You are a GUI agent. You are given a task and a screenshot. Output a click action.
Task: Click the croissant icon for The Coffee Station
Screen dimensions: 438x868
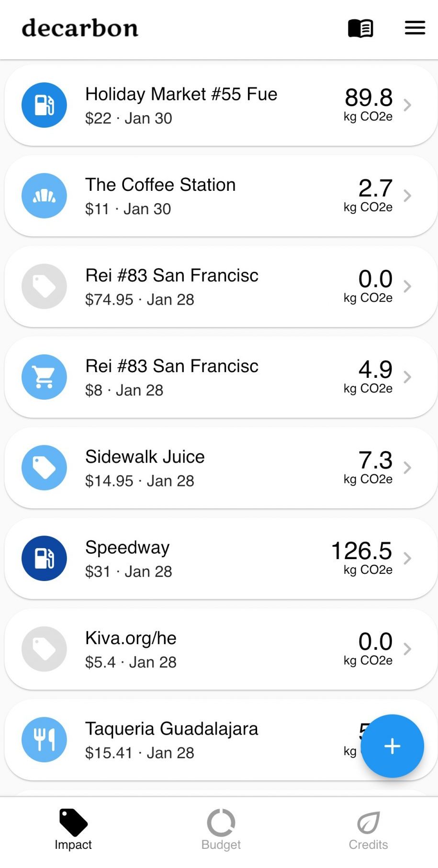44,196
